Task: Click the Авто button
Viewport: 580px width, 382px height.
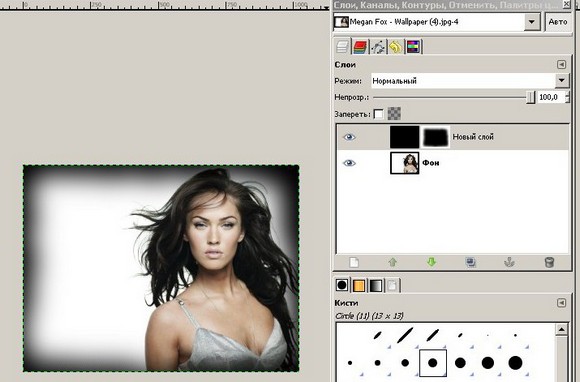Action: pos(558,22)
